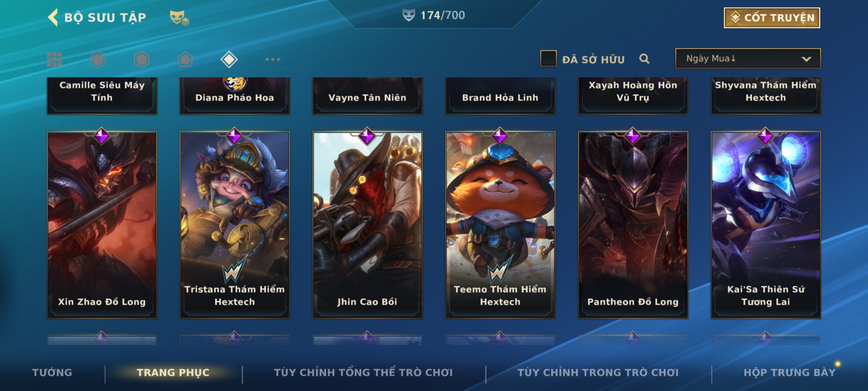Filter by the first round rarity icon
Screen dimensions: 868x391
[98, 59]
